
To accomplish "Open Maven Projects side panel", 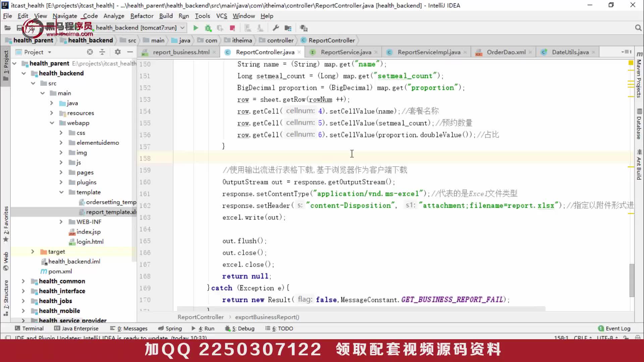I will (x=639, y=75).
